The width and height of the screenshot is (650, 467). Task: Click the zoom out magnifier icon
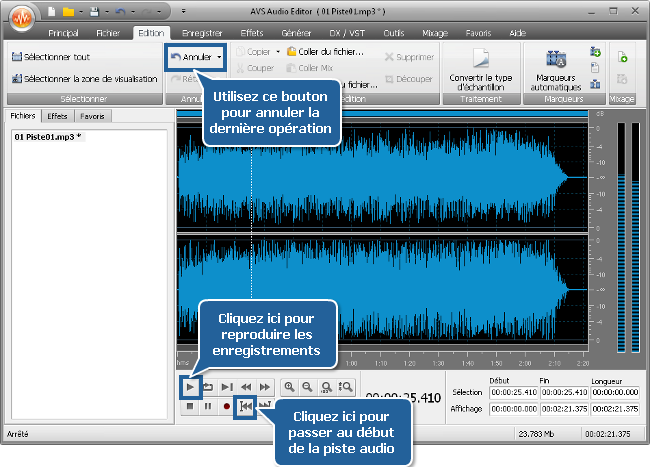coord(308,386)
